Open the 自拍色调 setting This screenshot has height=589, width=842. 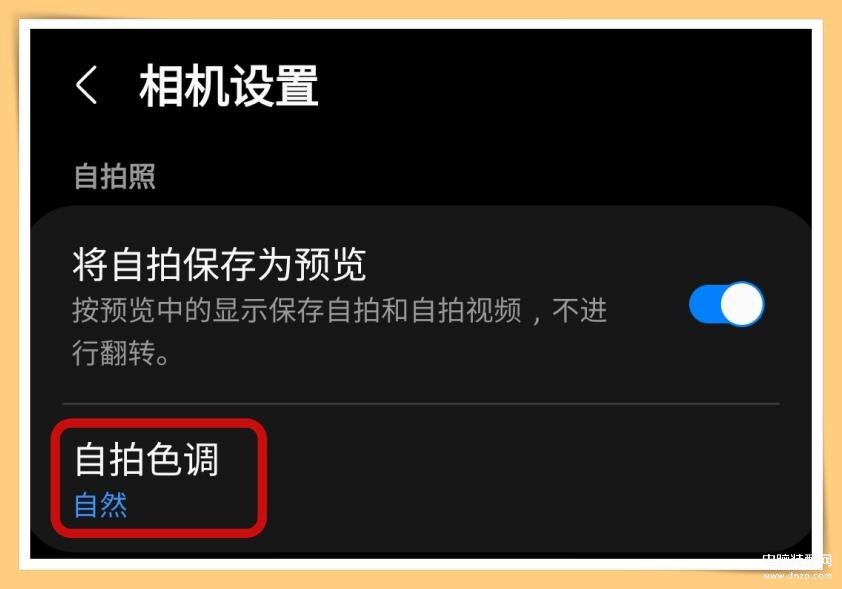pos(420,479)
